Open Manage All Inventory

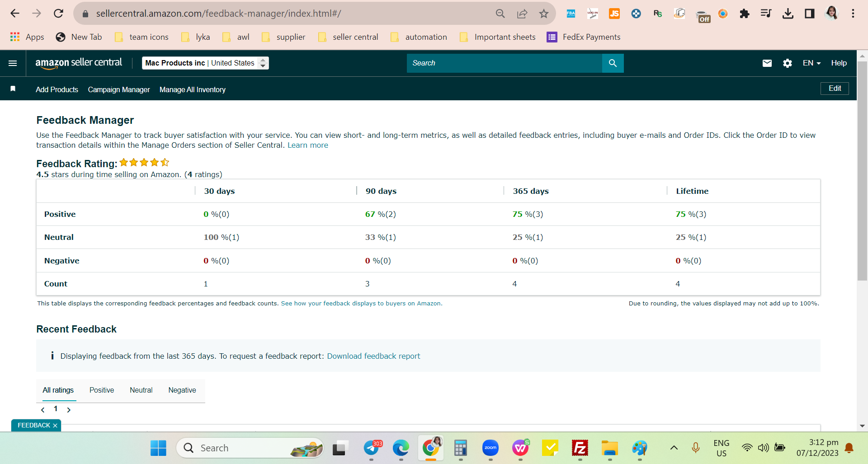193,89
